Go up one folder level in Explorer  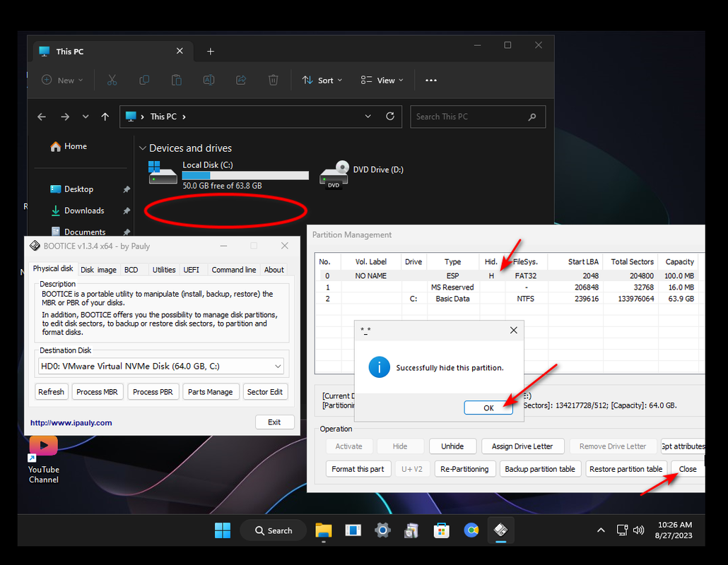point(105,117)
